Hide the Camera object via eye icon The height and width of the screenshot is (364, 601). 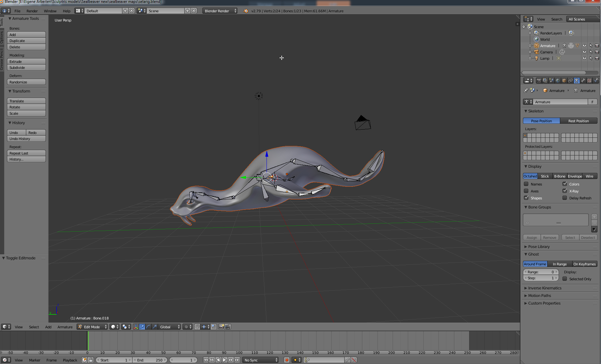pos(584,52)
